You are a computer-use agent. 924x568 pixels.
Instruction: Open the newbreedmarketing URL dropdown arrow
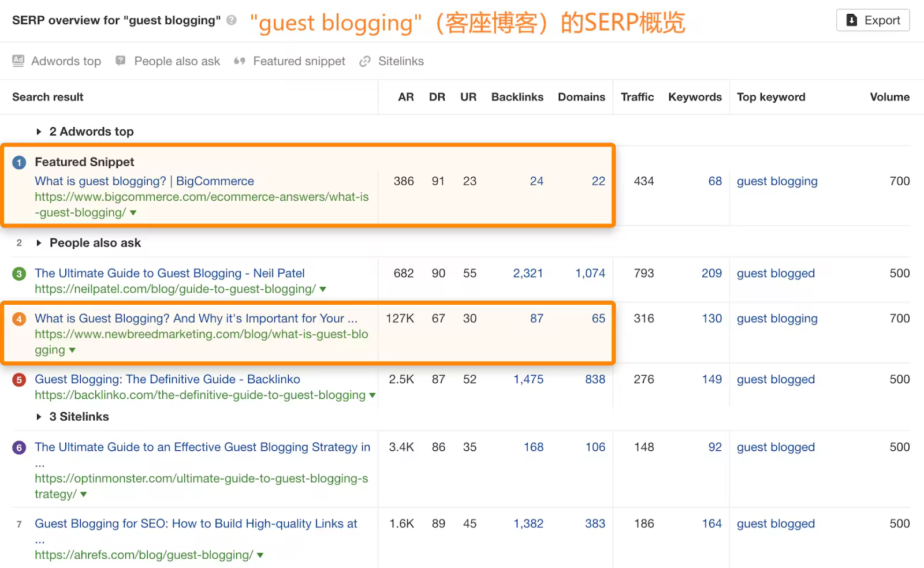(x=72, y=350)
